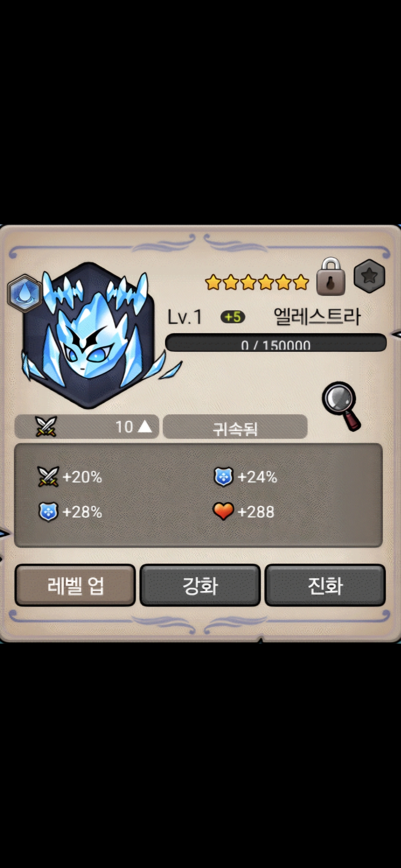Tap the green +5 enhancement badge
The image size is (401, 868).
233,317
